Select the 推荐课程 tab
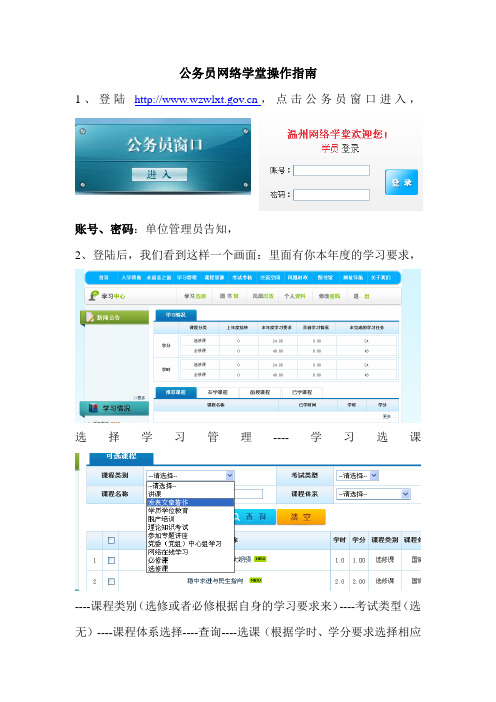Screen dimensions: 496x702 click(175, 392)
